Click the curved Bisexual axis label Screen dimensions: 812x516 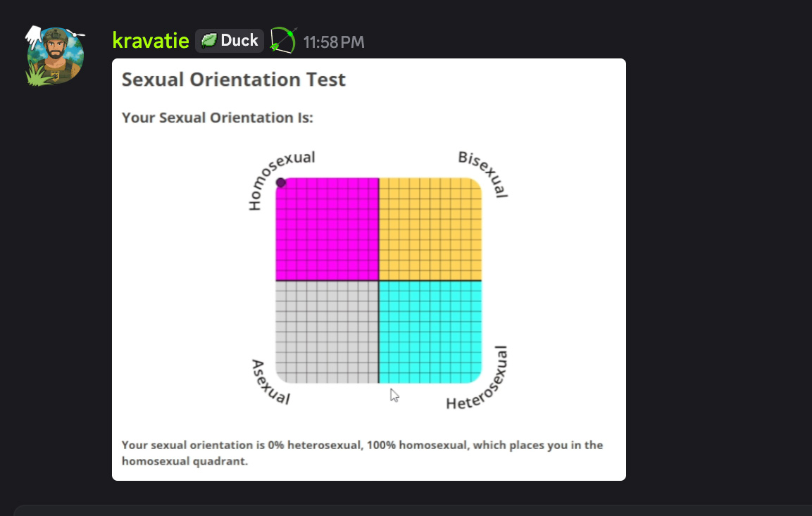pos(484,172)
